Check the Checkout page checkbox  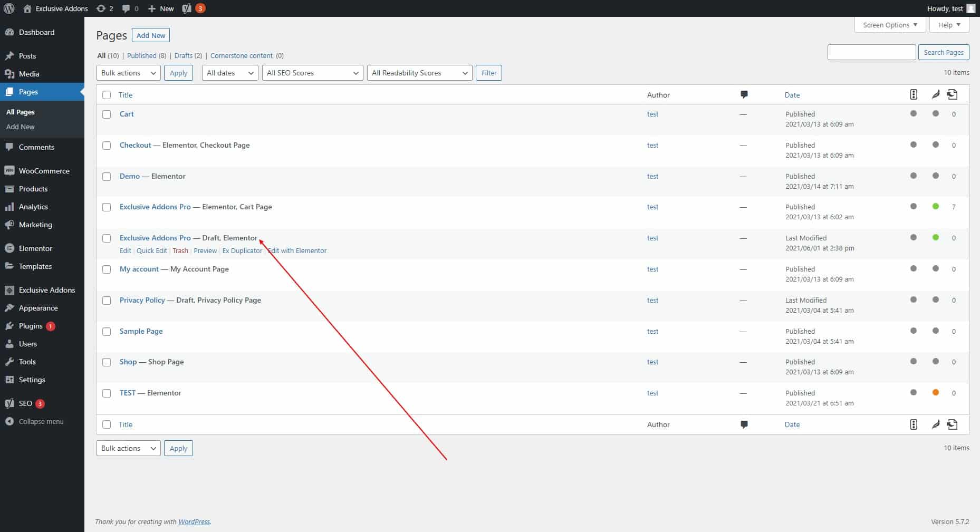click(107, 146)
